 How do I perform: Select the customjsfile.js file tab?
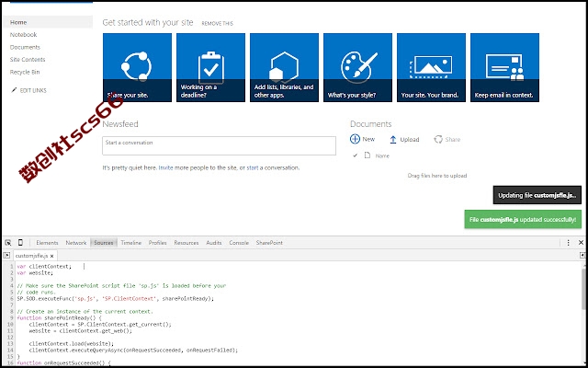[32, 256]
